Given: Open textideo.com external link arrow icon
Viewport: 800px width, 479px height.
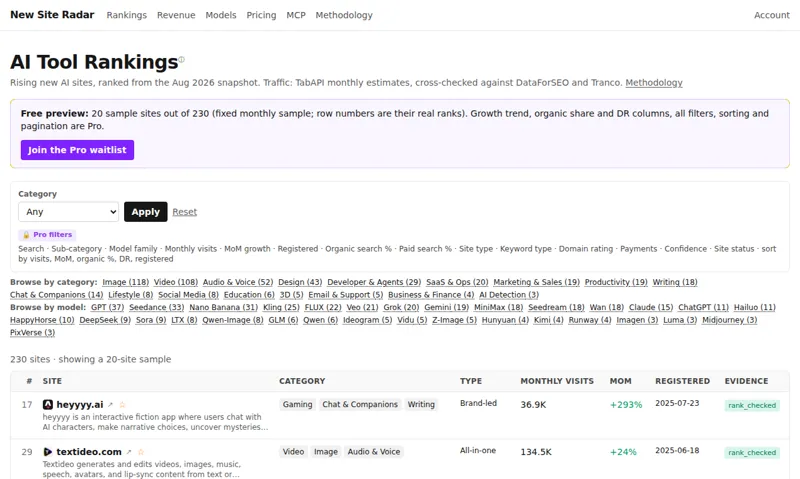Looking at the screenshot, I should [x=129, y=452].
